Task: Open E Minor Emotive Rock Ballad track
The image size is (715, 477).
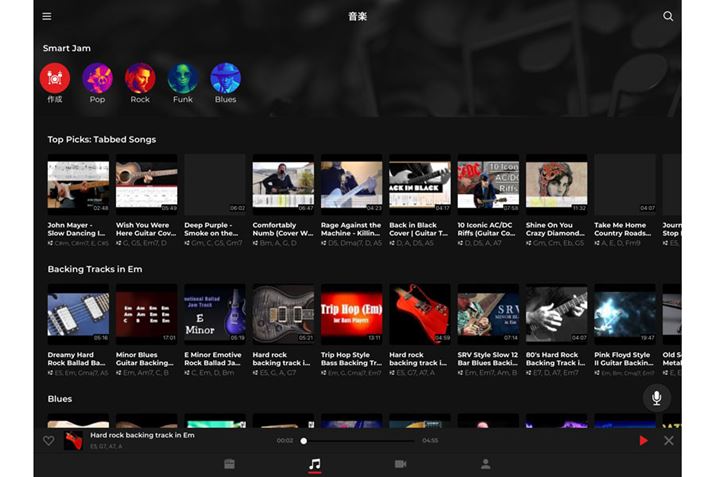Action: click(215, 330)
